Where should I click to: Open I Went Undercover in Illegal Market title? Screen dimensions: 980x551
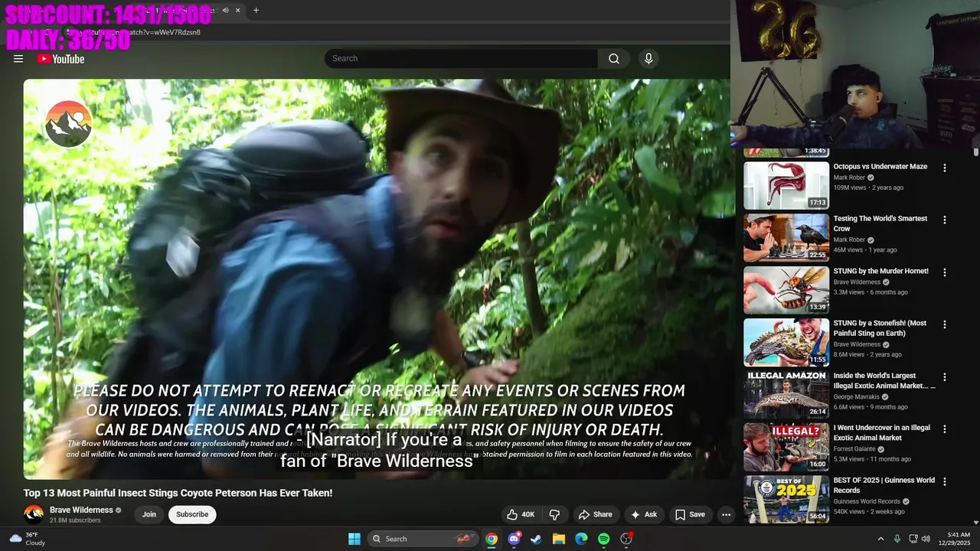pos(881,433)
